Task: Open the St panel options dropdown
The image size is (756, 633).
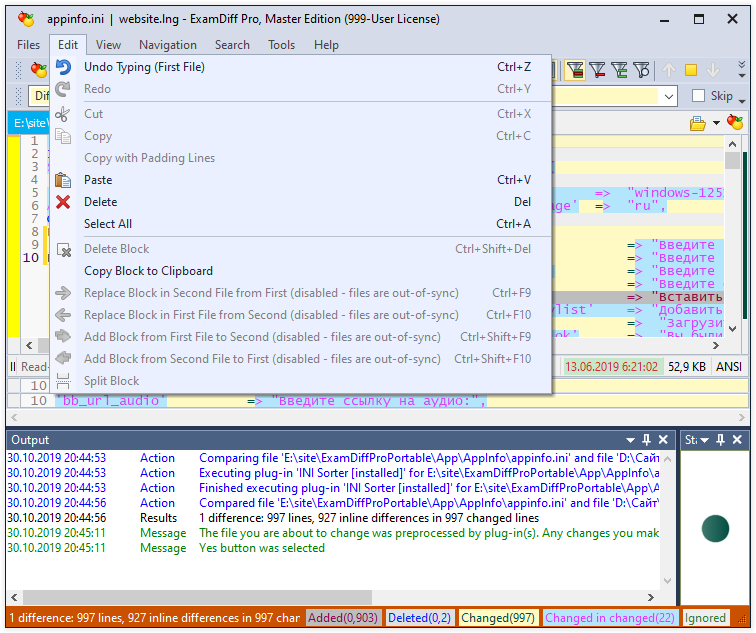Action: click(x=704, y=440)
